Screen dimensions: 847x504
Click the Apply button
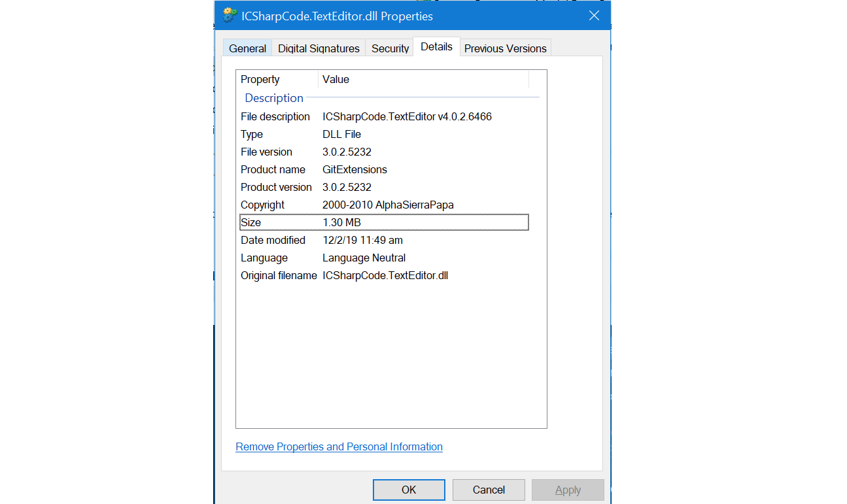point(568,490)
